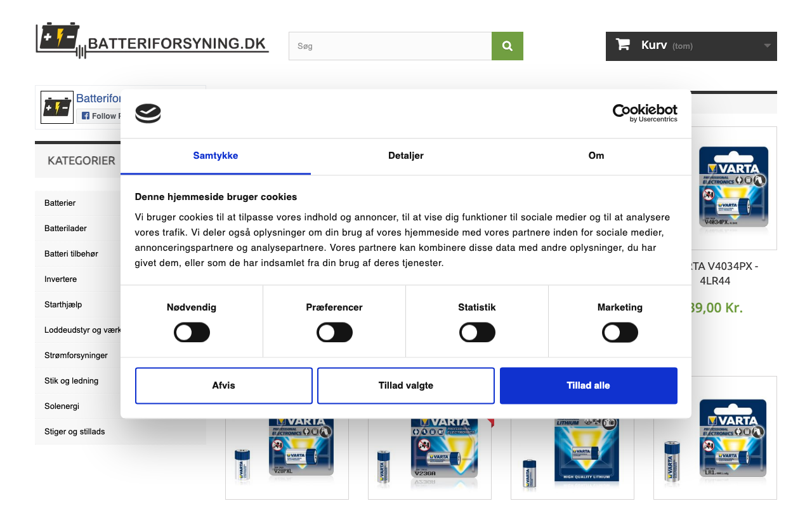Select the Invertere category
Screen dimensions: 812x508
click(61, 279)
